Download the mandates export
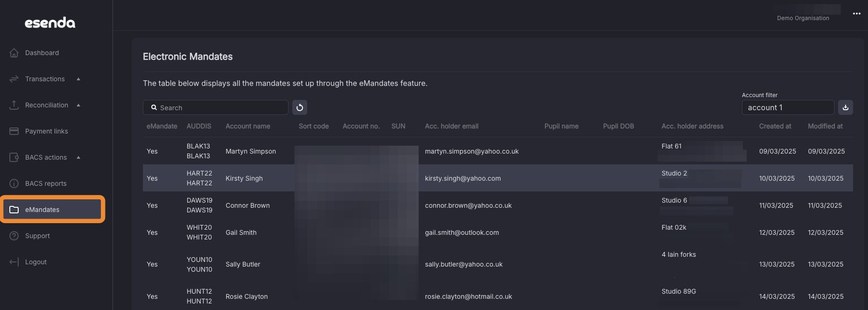This screenshot has width=868, height=310. coord(846,107)
